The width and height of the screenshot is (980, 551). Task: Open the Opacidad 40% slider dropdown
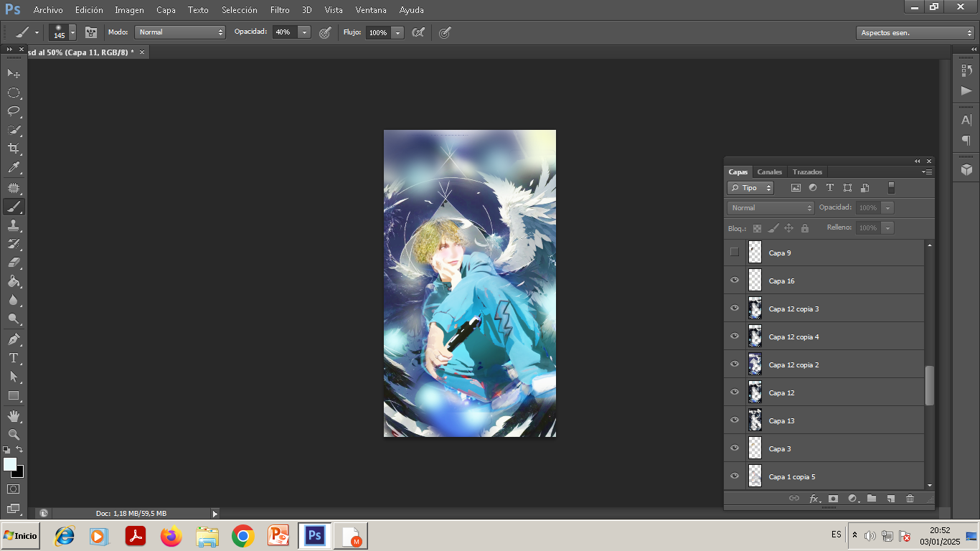pos(304,32)
